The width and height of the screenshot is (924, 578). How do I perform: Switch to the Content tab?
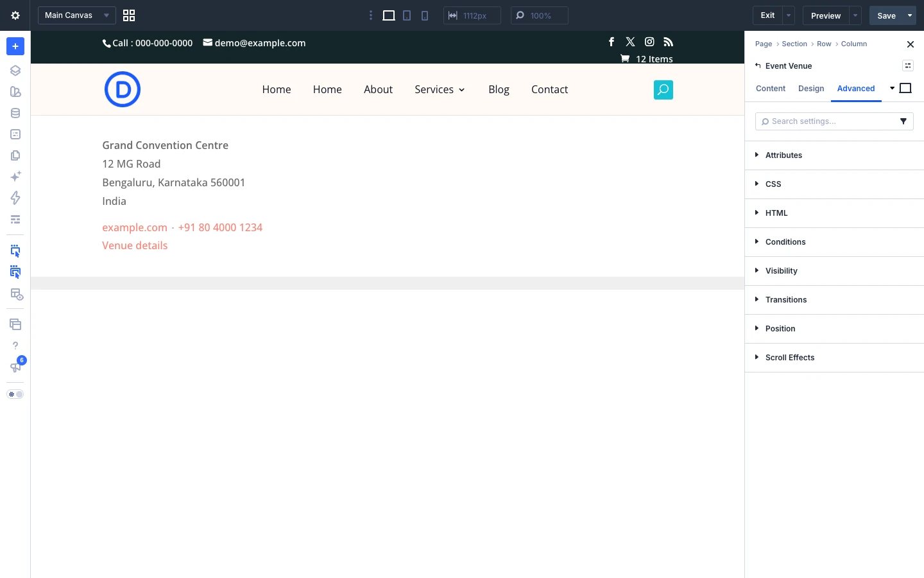[771, 89]
